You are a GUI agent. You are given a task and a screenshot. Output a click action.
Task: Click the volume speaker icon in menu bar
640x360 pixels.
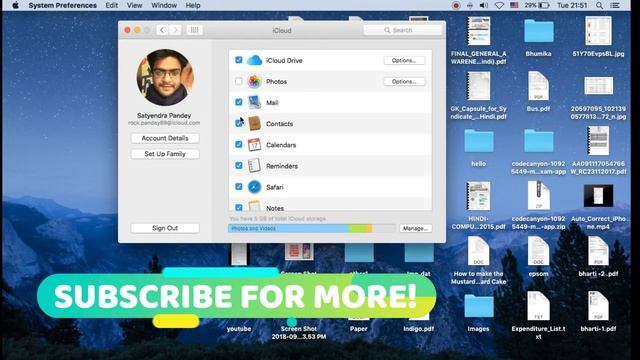click(484, 5)
